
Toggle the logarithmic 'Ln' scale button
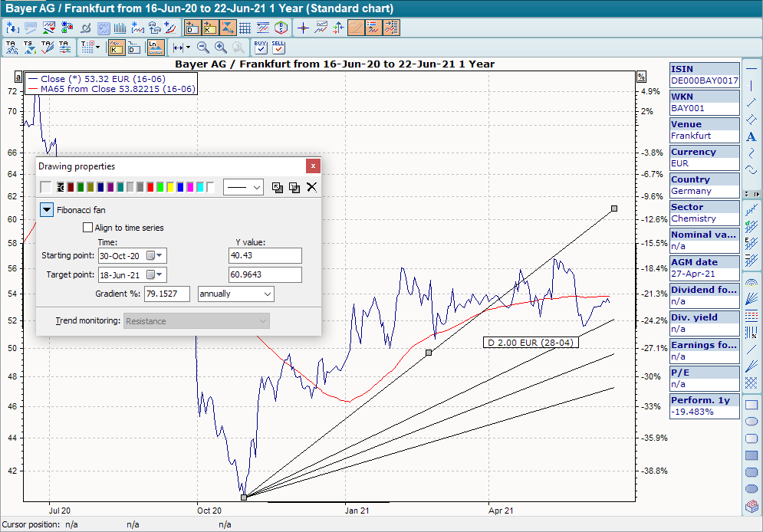(x=155, y=48)
